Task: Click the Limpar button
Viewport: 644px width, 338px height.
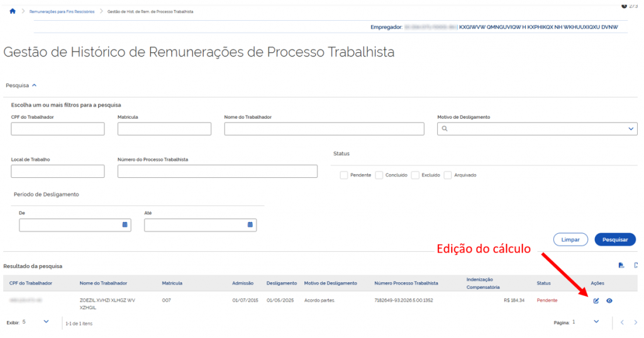Action: [x=570, y=239]
